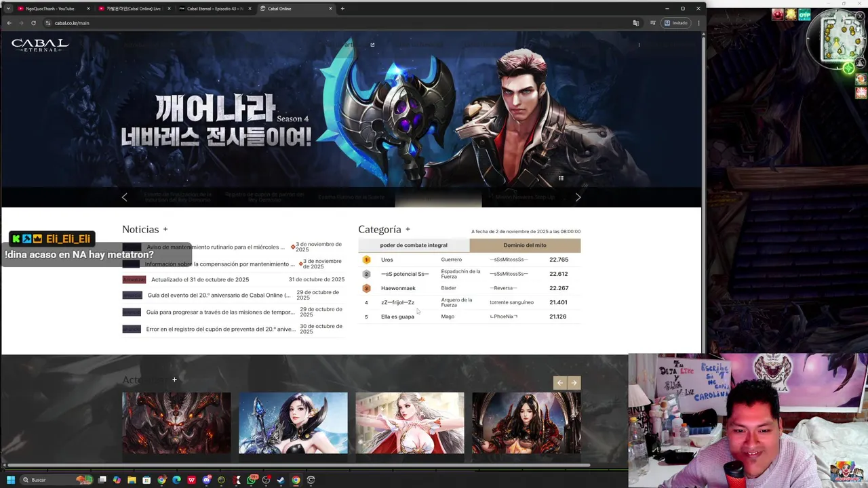868x488 pixels.
Task: Open site header vertical dots menu
Action: click(x=639, y=45)
